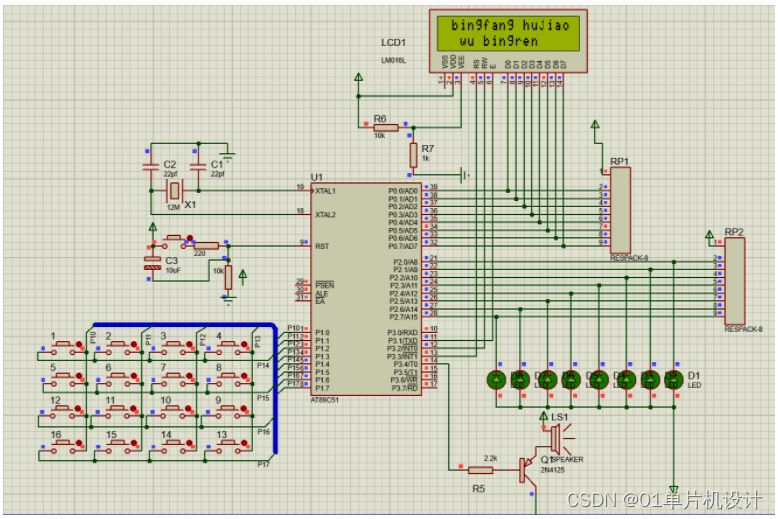
Task: Select keypad push button 7
Action: coord(173,379)
